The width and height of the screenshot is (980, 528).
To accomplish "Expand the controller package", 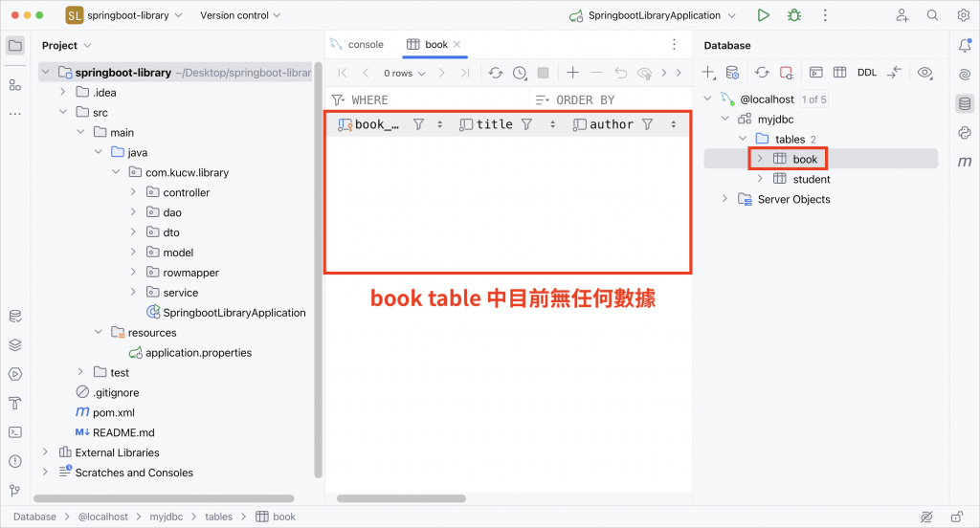I will tap(133, 192).
